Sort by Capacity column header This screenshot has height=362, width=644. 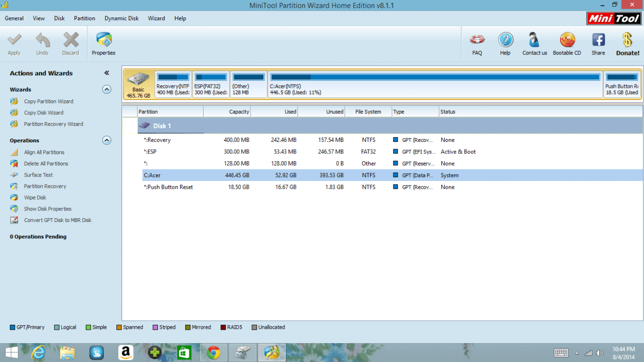point(227,111)
